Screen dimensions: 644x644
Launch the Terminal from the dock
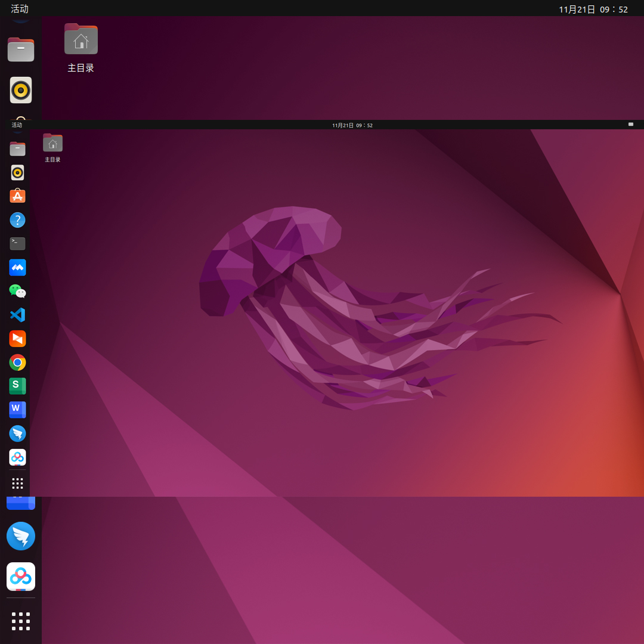click(17, 243)
